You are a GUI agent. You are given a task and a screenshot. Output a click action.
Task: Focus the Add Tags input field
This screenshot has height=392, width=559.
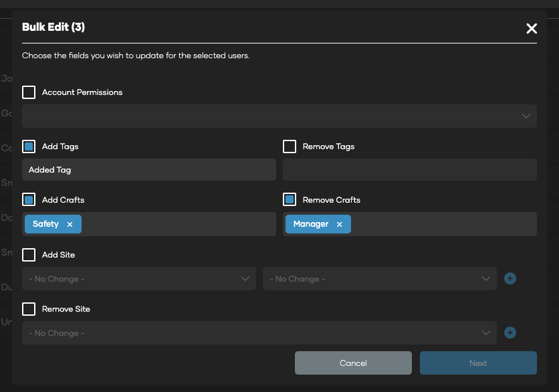[x=149, y=170]
